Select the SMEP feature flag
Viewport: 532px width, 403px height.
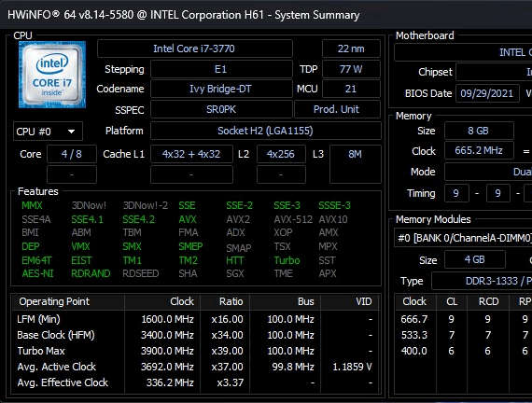190,246
